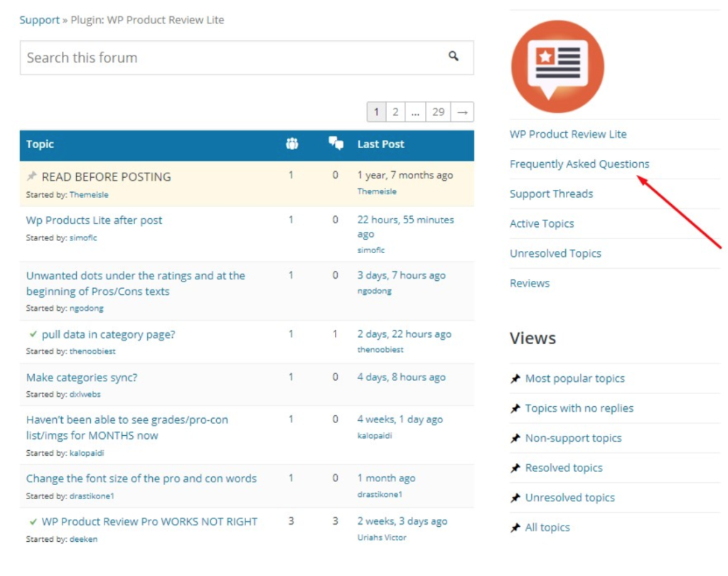The width and height of the screenshot is (728, 576).
Task: Click the voices icon column header
Action: pos(291,144)
